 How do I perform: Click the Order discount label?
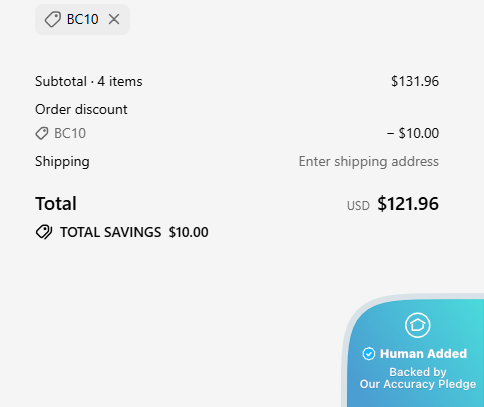(x=81, y=109)
